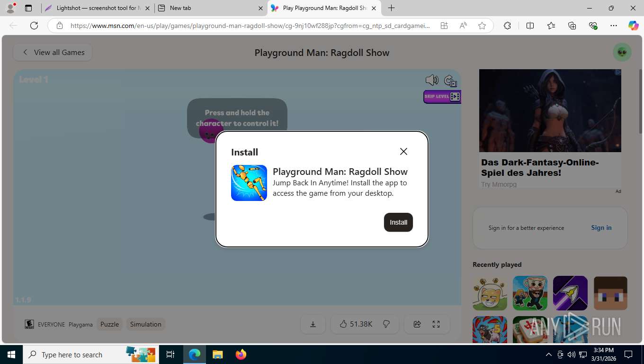This screenshot has height=364, width=644.
Task: Open Edge Settings and more menu
Action: [614, 26]
